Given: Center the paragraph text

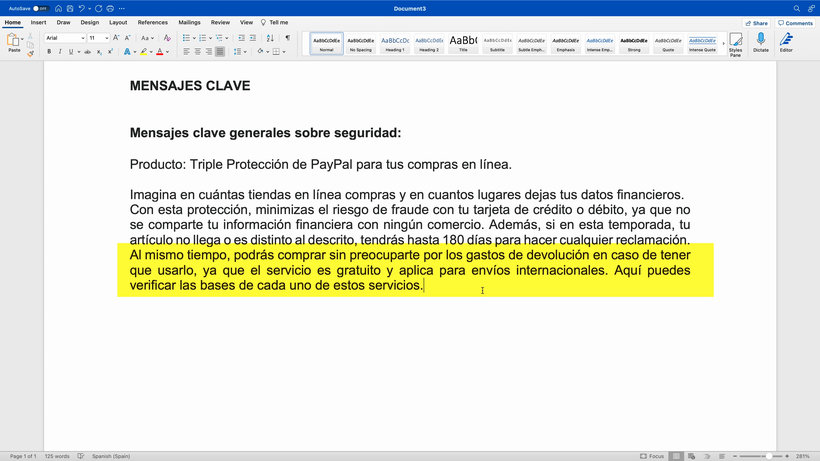Looking at the screenshot, I should click(198, 51).
